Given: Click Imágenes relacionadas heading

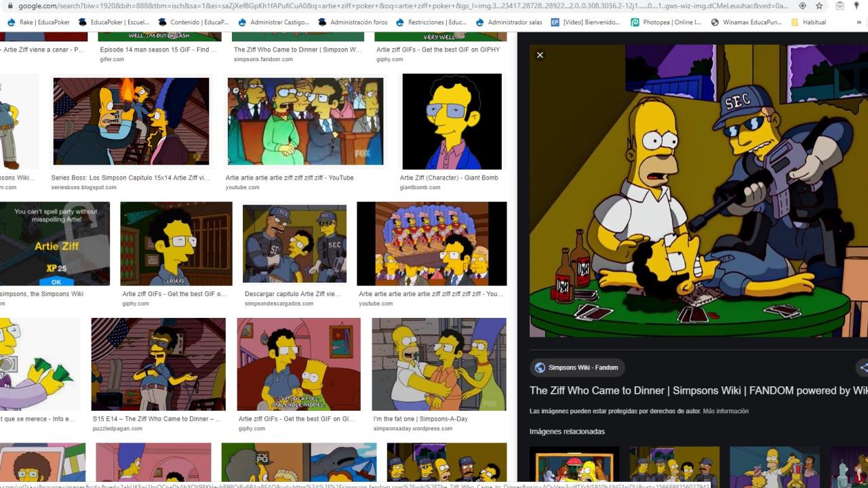Looking at the screenshot, I should 567,431.
